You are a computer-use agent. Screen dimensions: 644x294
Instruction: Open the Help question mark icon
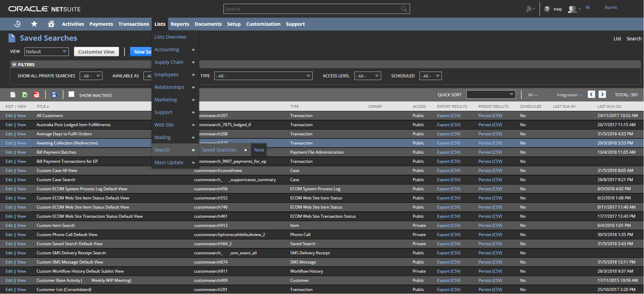547,9
